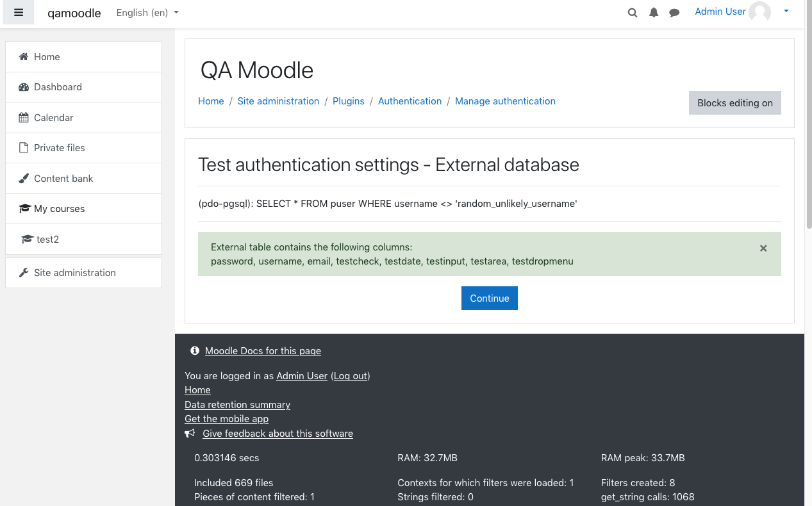
Task: Click the Home link in footer
Action: pyautogui.click(x=197, y=390)
